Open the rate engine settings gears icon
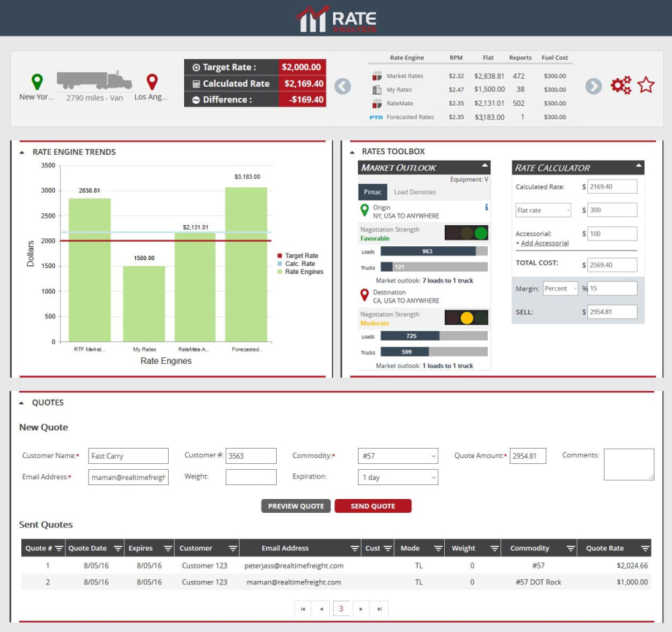The width and height of the screenshot is (672, 632). (619, 84)
